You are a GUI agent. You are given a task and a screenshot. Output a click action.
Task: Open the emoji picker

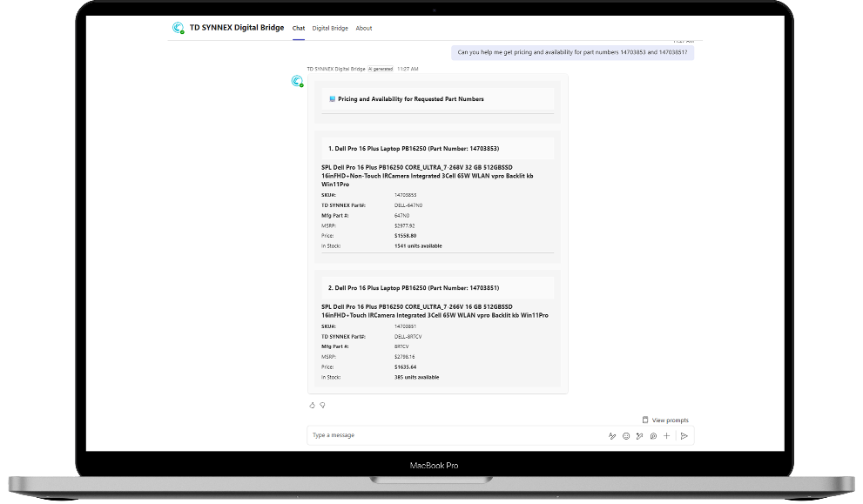pyautogui.click(x=626, y=435)
